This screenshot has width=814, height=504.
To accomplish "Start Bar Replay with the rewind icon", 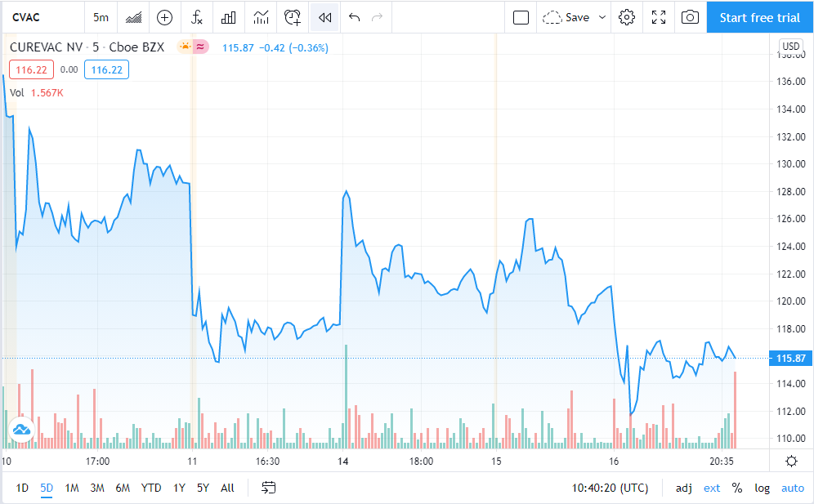I will click(x=324, y=17).
